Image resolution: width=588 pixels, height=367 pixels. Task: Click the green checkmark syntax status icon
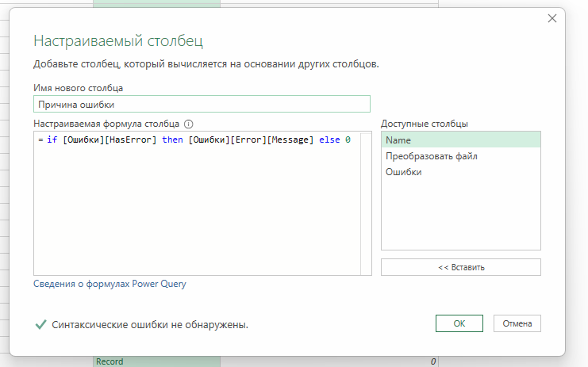pyautogui.click(x=40, y=324)
